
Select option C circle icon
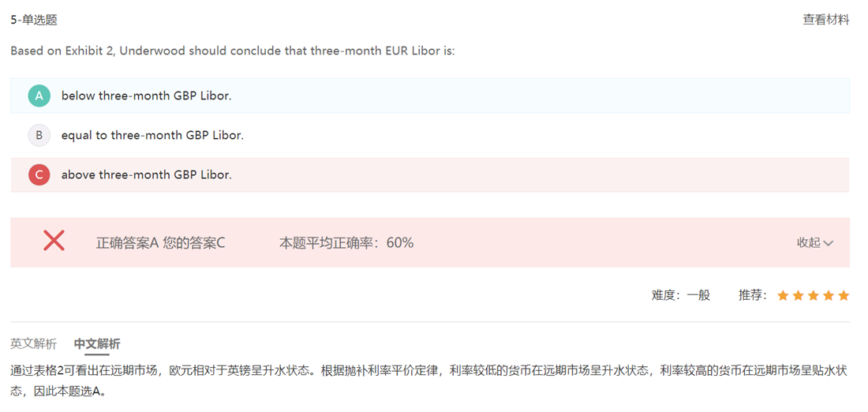click(x=39, y=174)
